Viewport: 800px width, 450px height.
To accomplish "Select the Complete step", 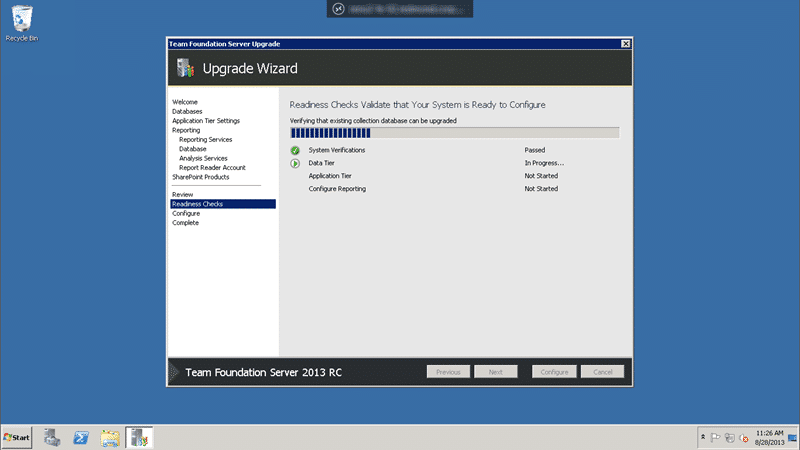I will tap(185, 223).
